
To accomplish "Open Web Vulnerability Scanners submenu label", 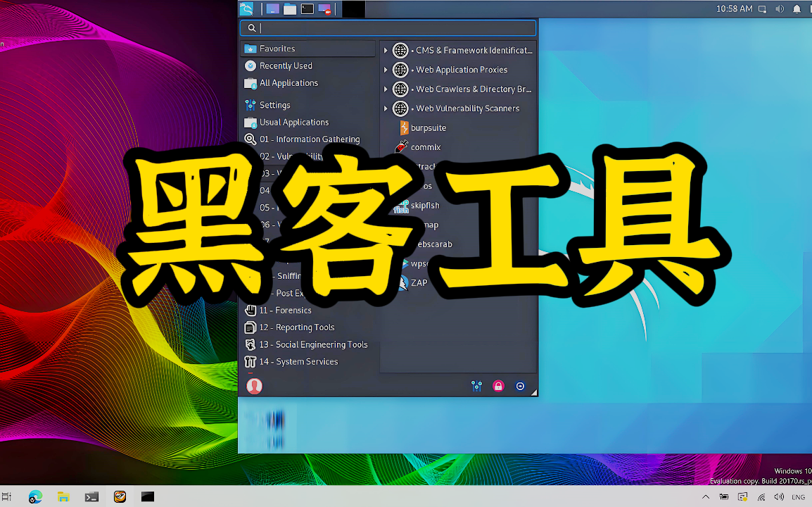I will [x=468, y=108].
